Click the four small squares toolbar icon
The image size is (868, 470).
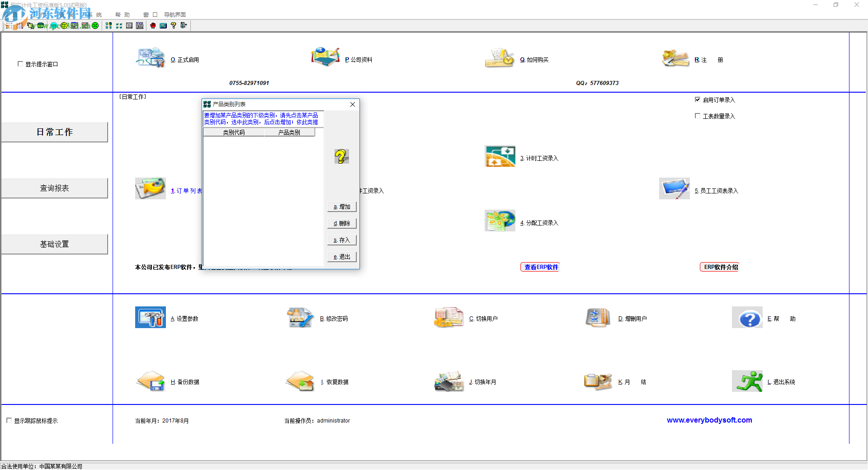coord(119,26)
